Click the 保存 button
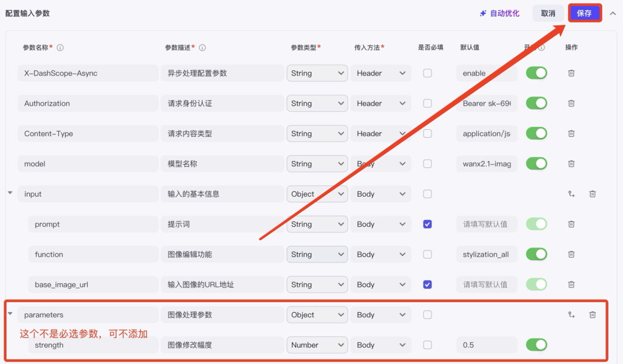623x364 pixels. coord(584,13)
